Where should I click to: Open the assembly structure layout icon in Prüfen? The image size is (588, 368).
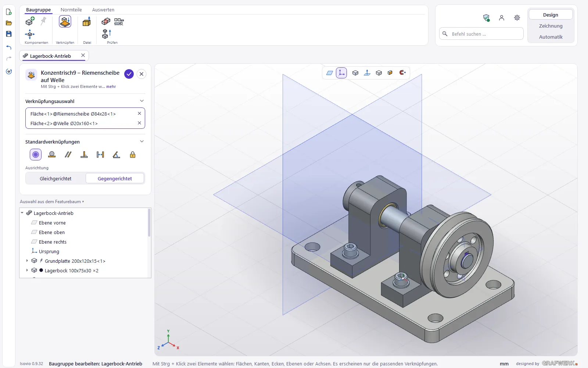coord(119,22)
